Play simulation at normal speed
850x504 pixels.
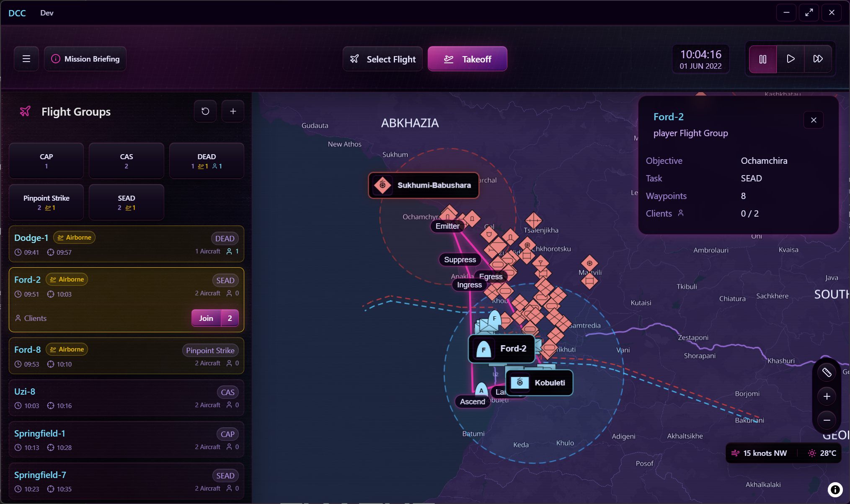tap(791, 59)
